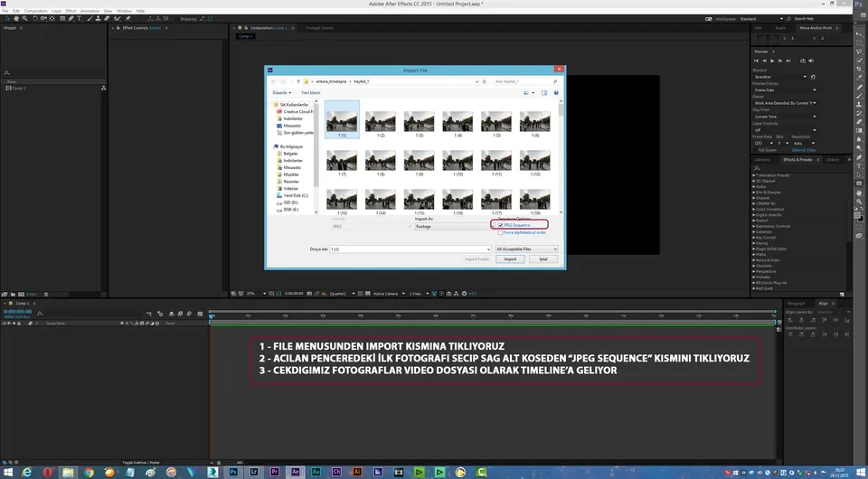Image resolution: width=868 pixels, height=479 pixels.
Task: Open Illustrator from the taskbar
Action: (357, 472)
